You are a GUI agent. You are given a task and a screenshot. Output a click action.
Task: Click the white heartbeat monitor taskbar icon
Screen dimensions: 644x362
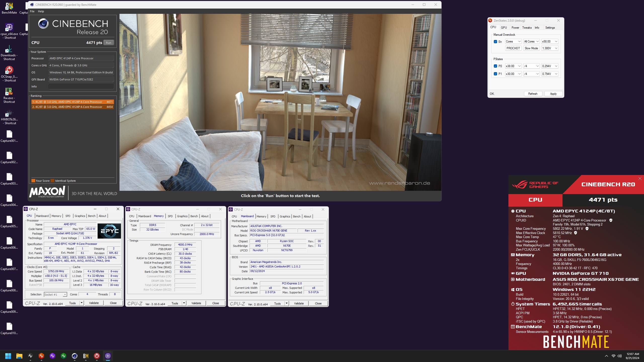(30, 356)
